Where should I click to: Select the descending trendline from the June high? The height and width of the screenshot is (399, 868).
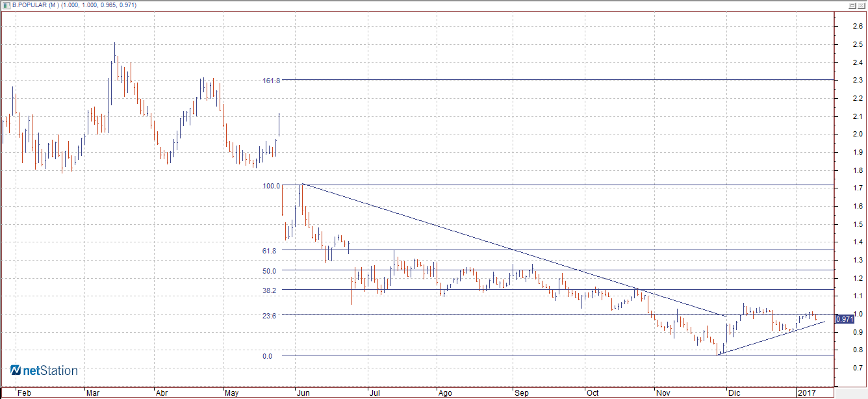[x=513, y=250]
